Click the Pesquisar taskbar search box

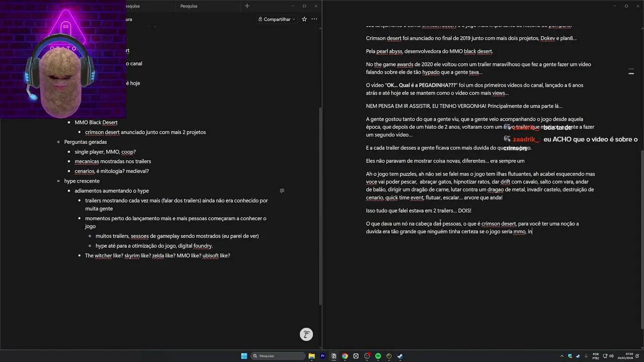pyautogui.click(x=278, y=356)
